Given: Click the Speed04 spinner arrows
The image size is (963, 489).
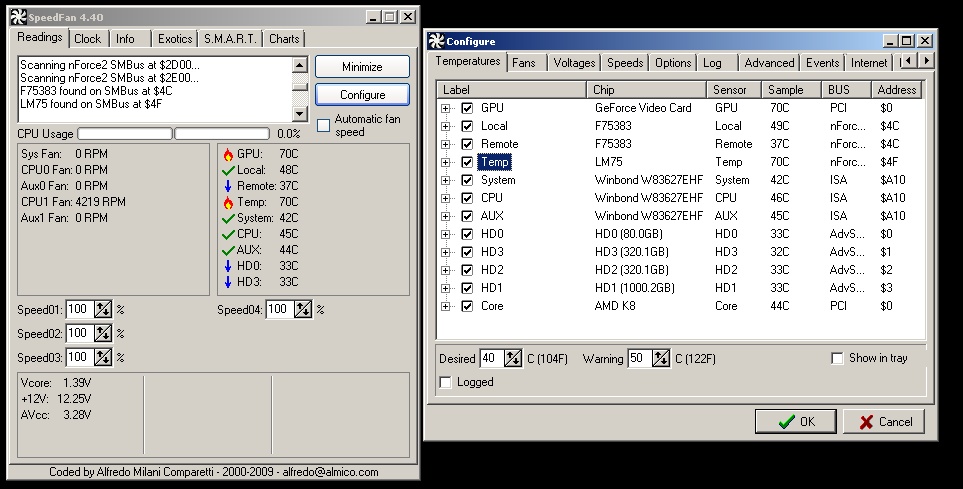Looking at the screenshot, I should [x=303, y=310].
